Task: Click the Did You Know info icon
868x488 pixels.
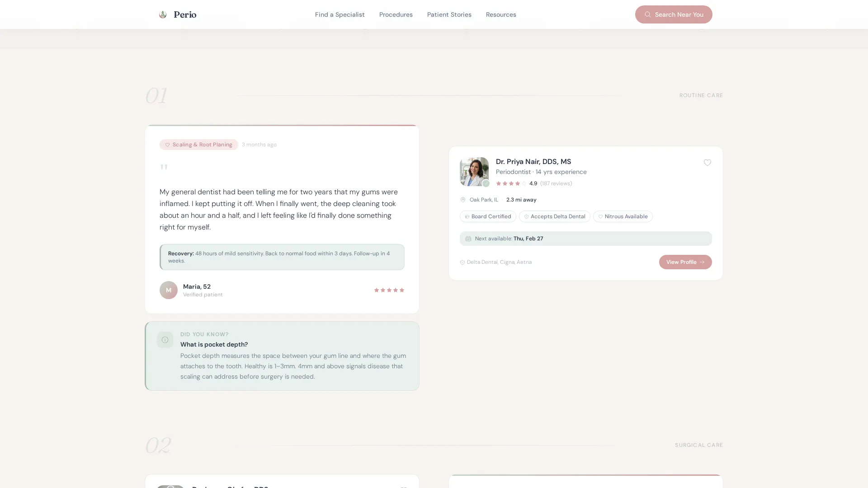Action: (x=165, y=340)
